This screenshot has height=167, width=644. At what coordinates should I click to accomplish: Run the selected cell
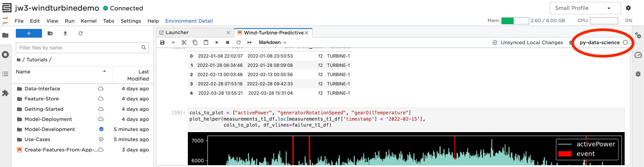click(x=217, y=42)
